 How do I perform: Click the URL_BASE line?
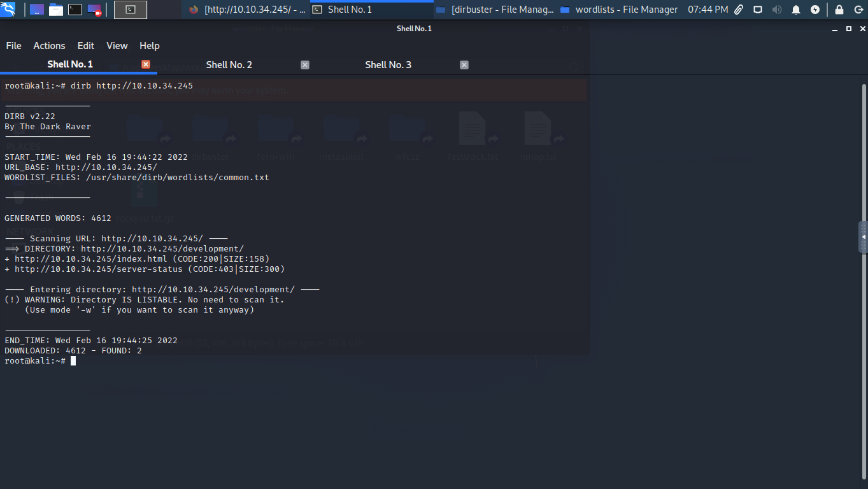click(x=81, y=167)
